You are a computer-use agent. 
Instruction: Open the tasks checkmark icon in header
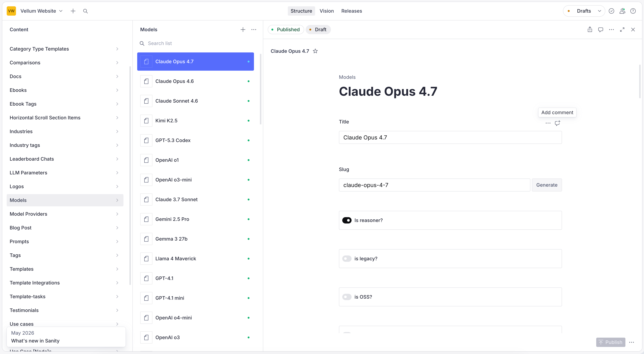pyautogui.click(x=611, y=11)
